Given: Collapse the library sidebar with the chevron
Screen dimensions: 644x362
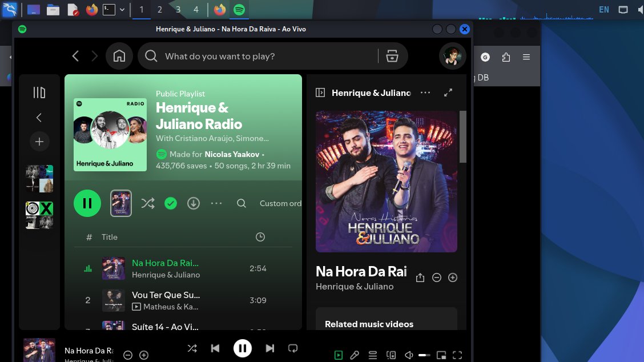Looking at the screenshot, I should 39,118.
